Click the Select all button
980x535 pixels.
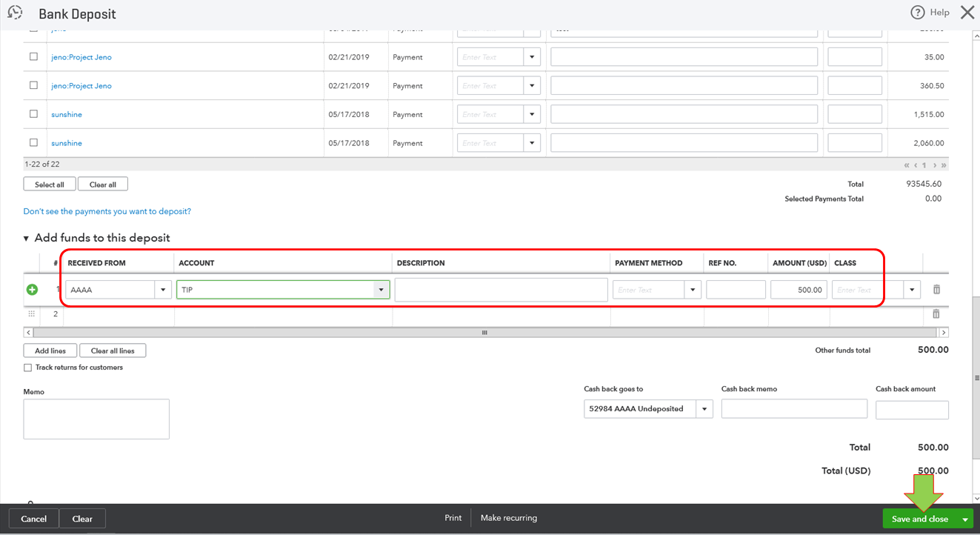(x=50, y=185)
